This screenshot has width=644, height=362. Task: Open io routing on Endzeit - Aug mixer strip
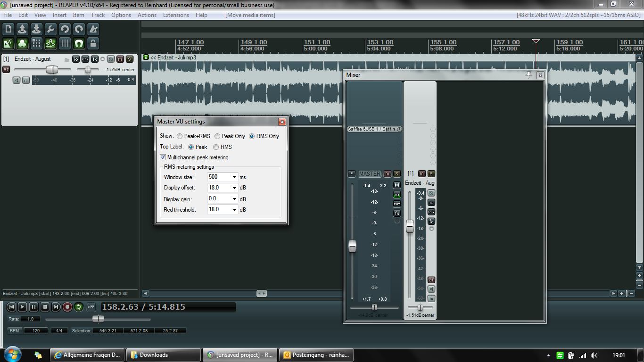point(431,202)
